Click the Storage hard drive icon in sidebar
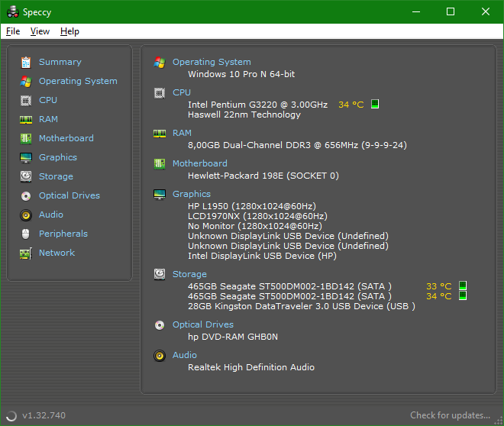 click(x=26, y=176)
